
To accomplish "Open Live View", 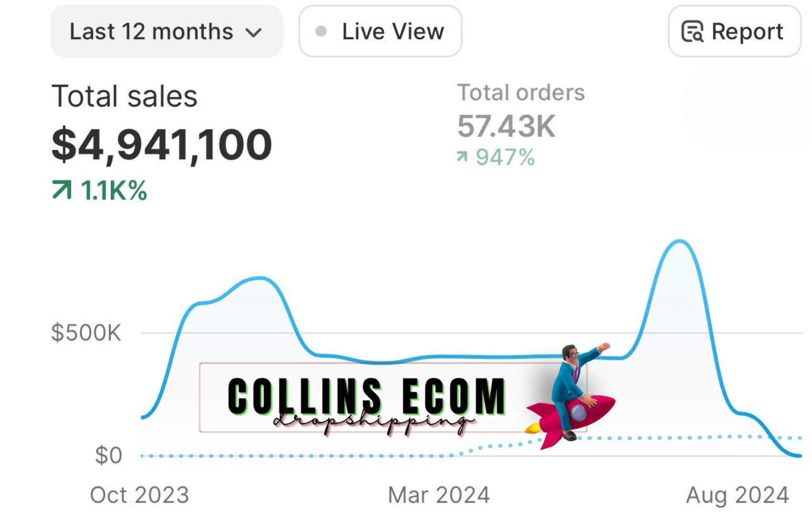I will (380, 31).
